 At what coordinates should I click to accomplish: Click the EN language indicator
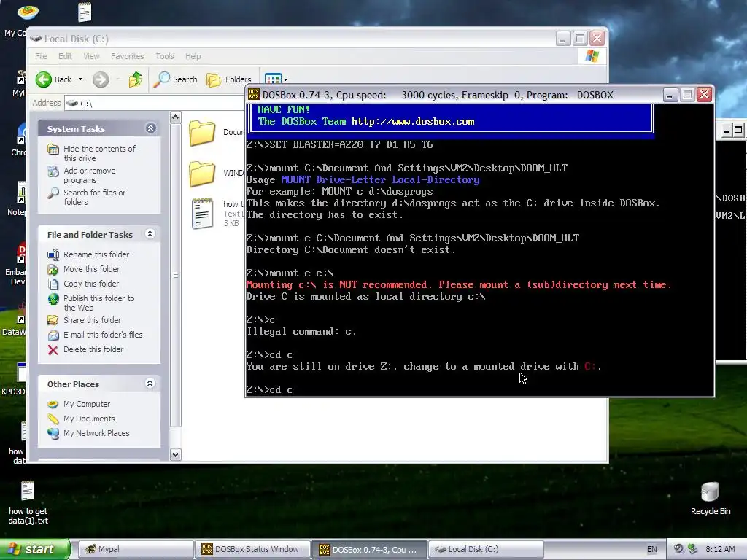click(651, 549)
